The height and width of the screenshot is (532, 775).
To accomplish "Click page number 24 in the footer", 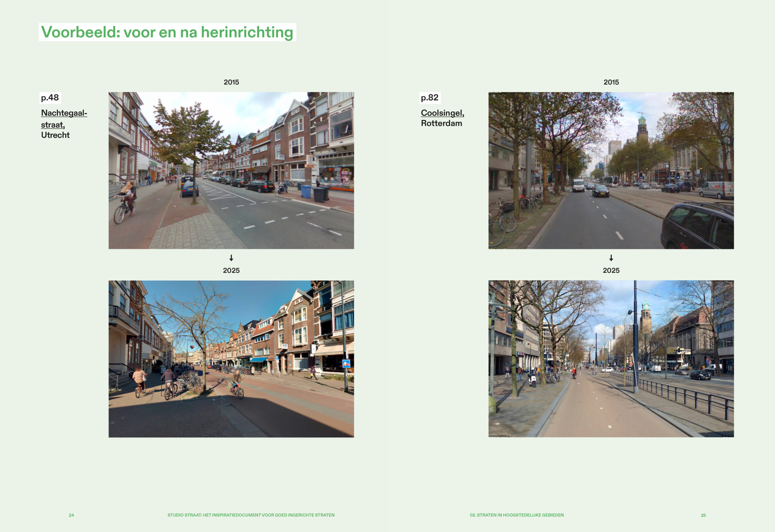I will [71, 515].
